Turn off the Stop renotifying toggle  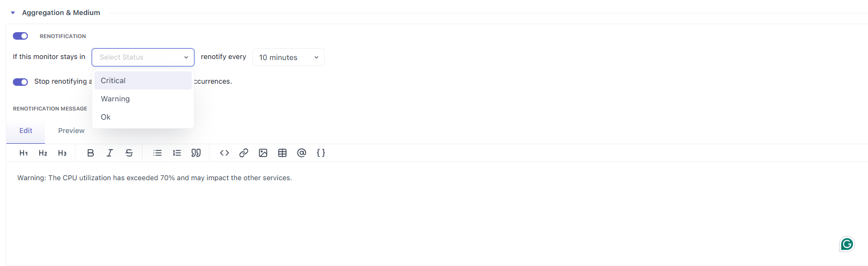click(20, 82)
